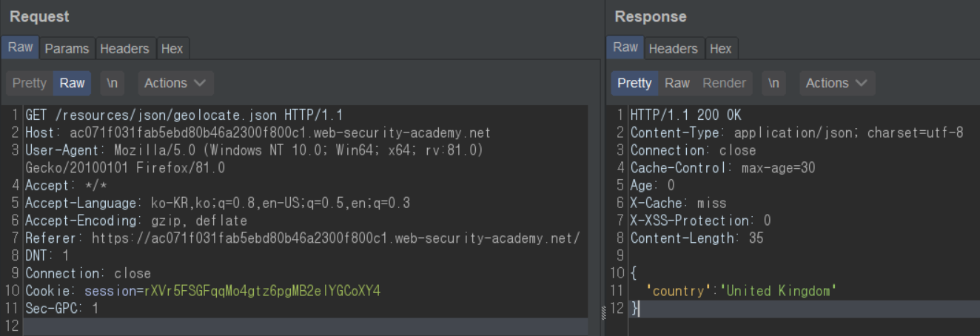Select the response Pretty view button

tap(634, 83)
